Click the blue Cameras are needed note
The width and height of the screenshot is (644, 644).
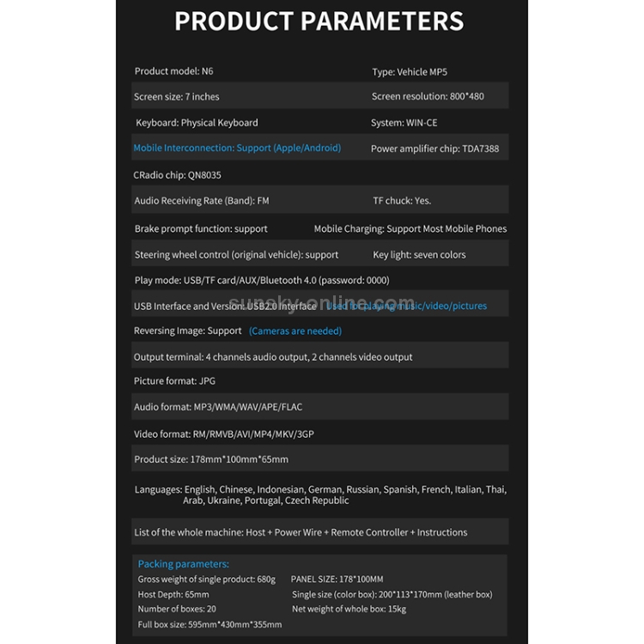click(x=295, y=331)
